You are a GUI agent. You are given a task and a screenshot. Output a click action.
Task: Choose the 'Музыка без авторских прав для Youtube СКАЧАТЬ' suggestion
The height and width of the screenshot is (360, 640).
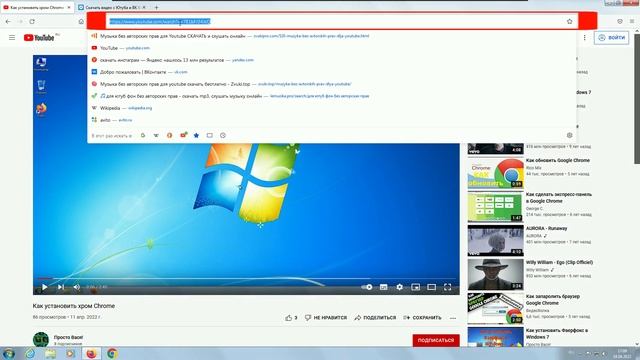[331, 36]
